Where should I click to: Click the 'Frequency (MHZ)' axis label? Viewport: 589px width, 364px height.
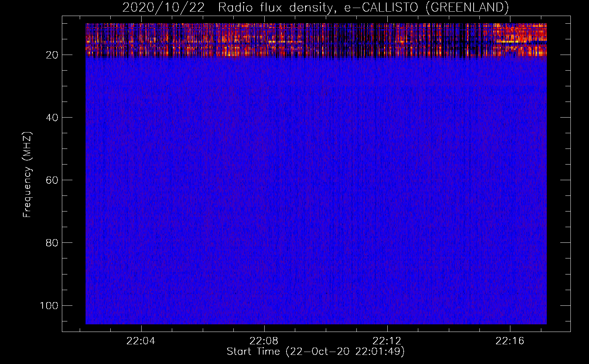click(27, 175)
